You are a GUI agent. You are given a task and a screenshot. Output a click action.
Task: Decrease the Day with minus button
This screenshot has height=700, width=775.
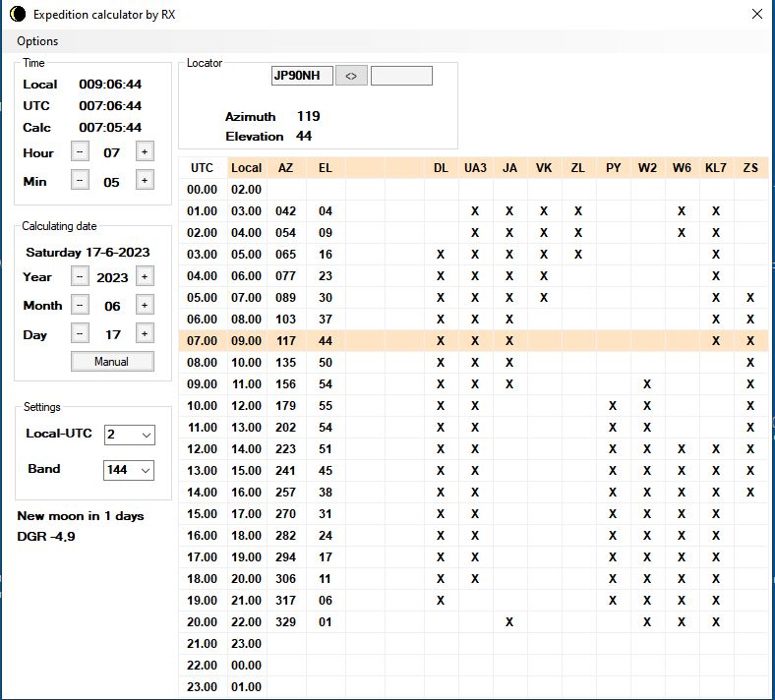(81, 334)
